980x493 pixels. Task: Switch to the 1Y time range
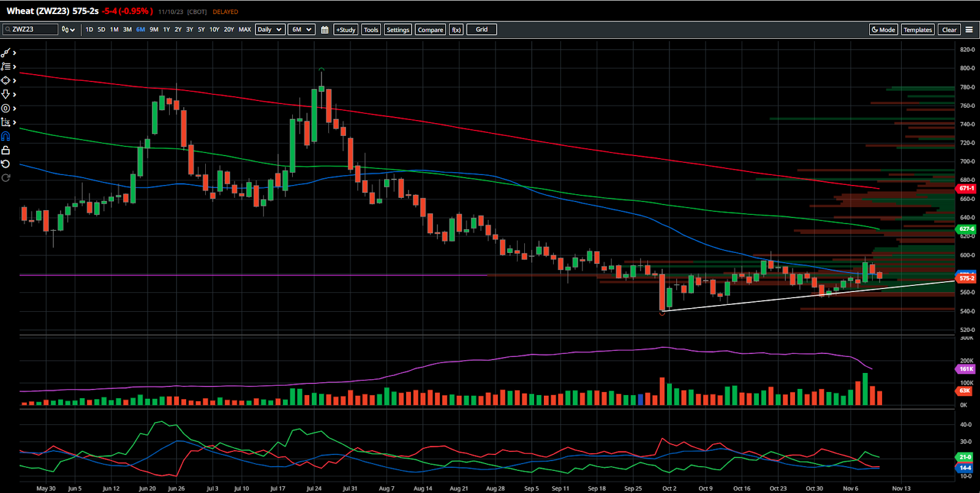(166, 29)
